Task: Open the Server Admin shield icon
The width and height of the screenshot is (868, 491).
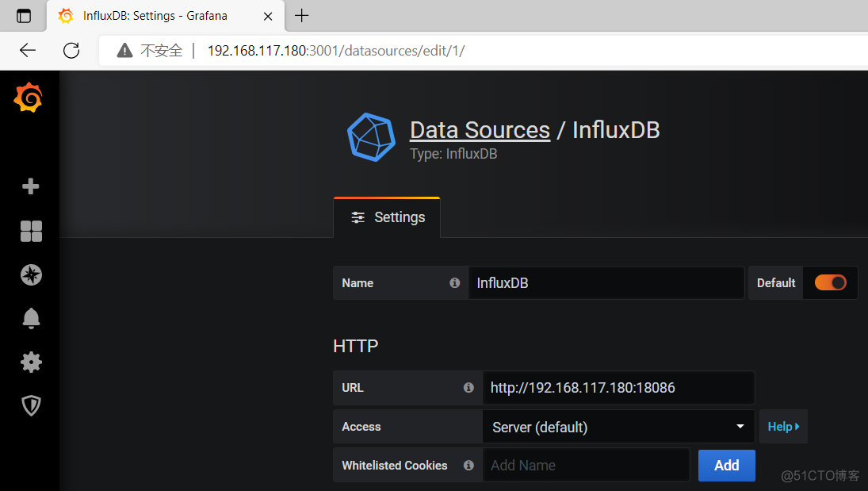Action: 31,405
